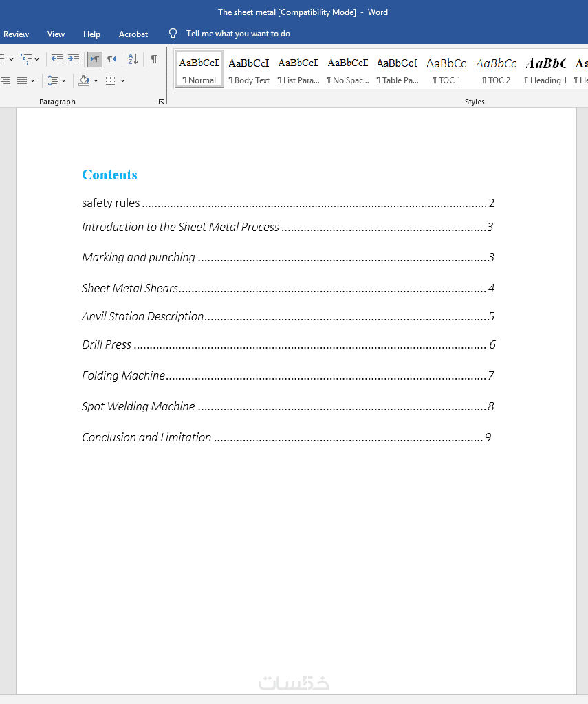Open Anvil Station Description entry
588x704 pixels.
point(288,316)
